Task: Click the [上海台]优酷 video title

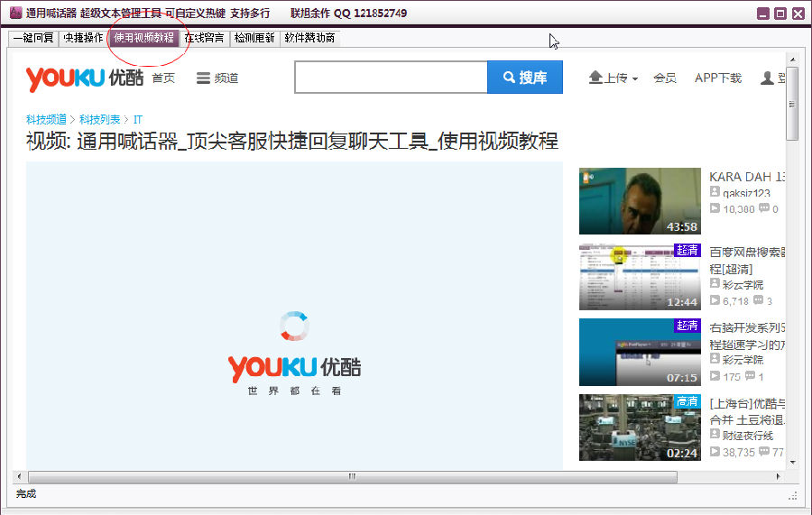Action: (x=747, y=411)
